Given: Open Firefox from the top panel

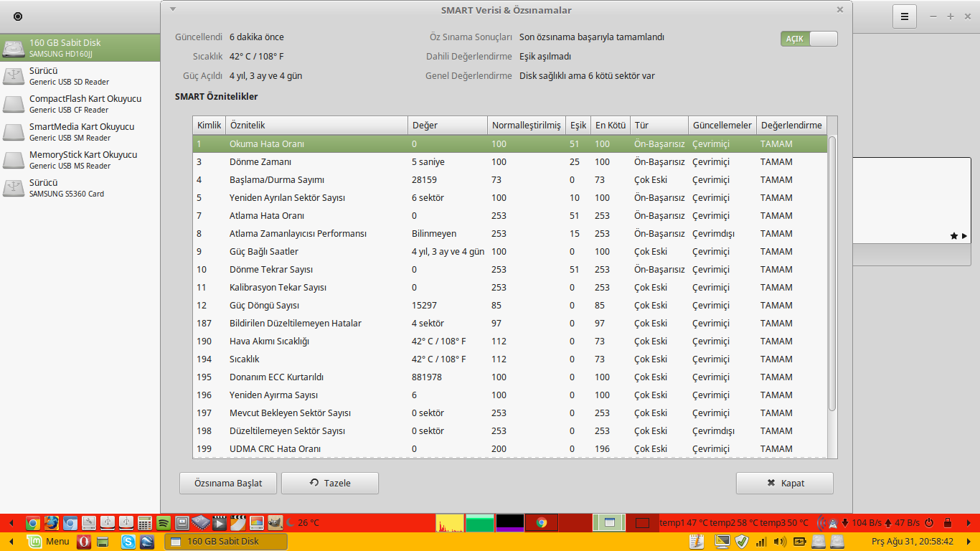Looking at the screenshot, I should click(x=51, y=523).
